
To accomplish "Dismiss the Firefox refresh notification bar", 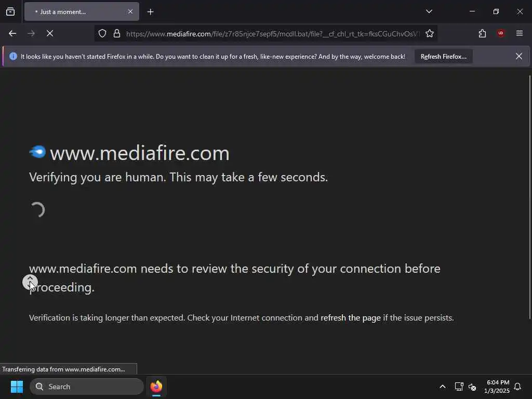I will point(519,56).
